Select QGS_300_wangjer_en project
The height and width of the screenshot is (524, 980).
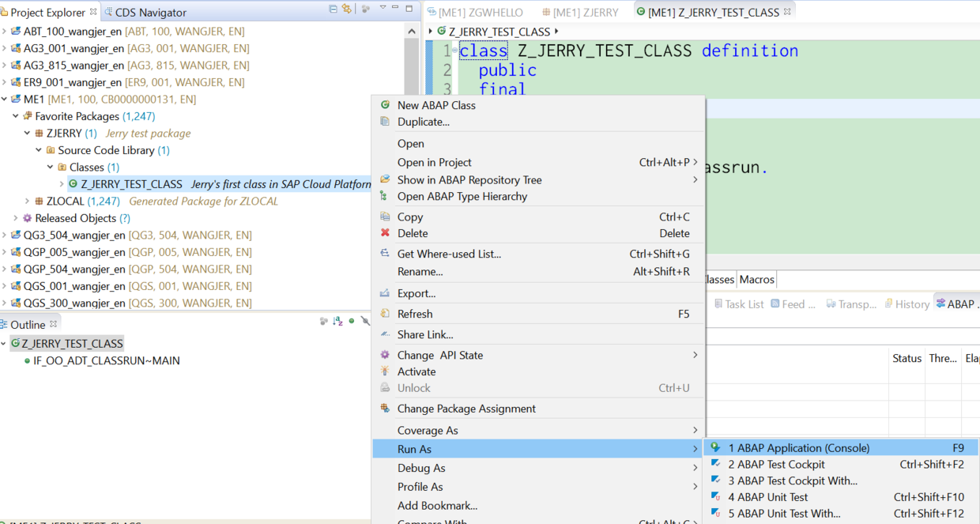(x=131, y=303)
